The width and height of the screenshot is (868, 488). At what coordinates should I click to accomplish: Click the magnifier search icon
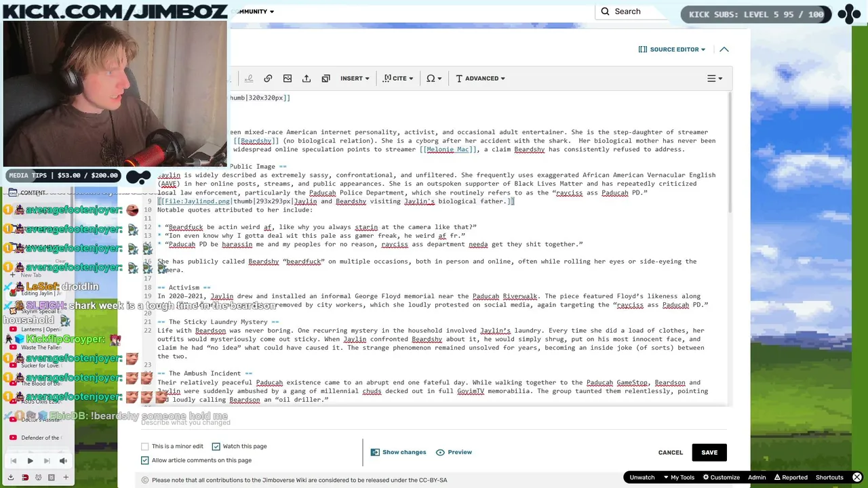click(x=605, y=12)
